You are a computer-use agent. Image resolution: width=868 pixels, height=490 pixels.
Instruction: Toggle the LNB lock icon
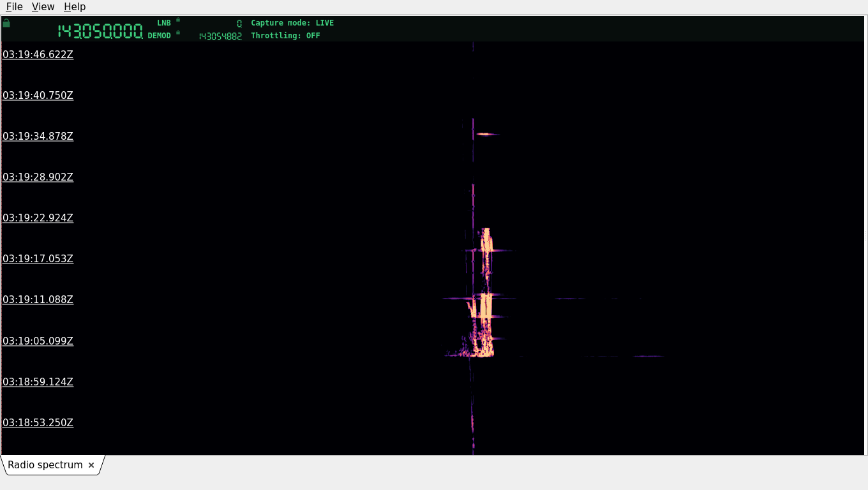[x=178, y=20]
